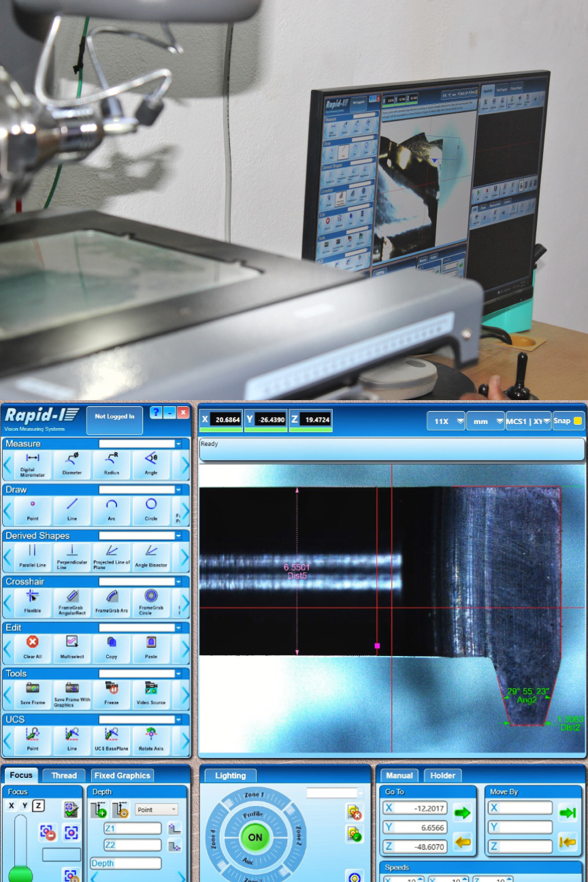Activate the FrameGrab Arc crosshair tool

(112, 600)
